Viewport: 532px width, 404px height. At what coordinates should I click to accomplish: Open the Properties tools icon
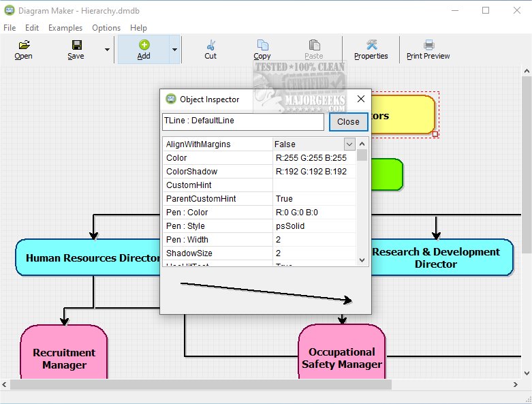[371, 45]
